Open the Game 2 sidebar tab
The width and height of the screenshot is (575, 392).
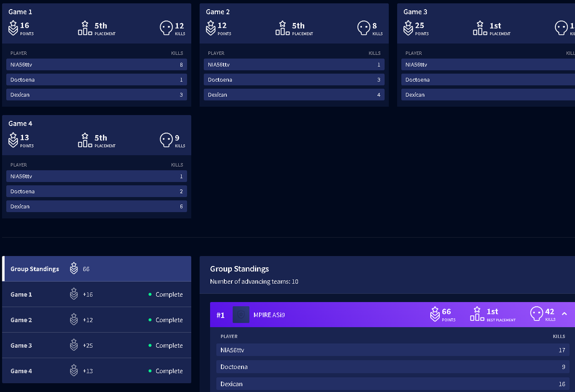click(97, 320)
